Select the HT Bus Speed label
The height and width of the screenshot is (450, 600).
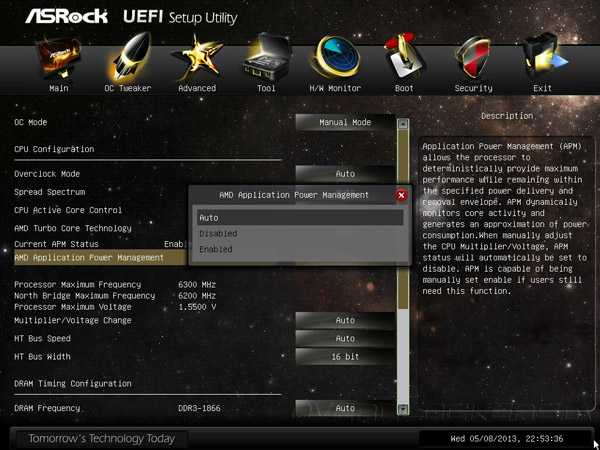click(x=42, y=339)
